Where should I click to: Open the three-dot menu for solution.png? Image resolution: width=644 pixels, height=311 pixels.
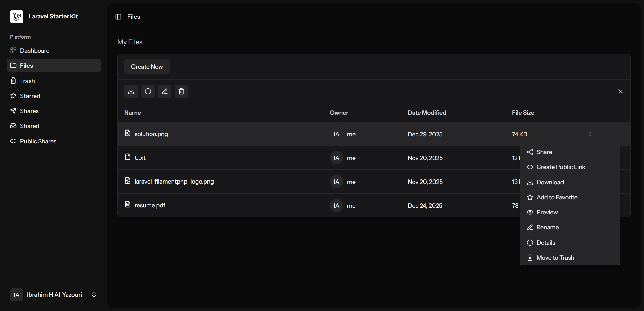(590, 134)
